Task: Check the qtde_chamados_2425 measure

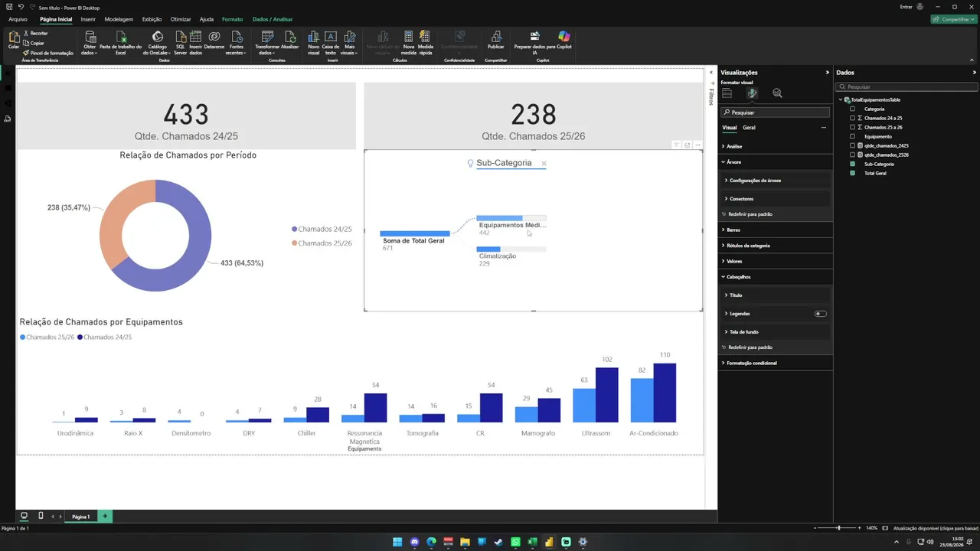Action: [x=853, y=145]
